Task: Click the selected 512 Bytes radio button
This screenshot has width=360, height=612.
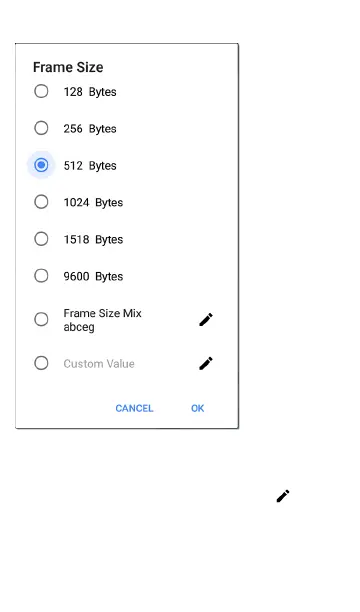Action: [x=41, y=165]
